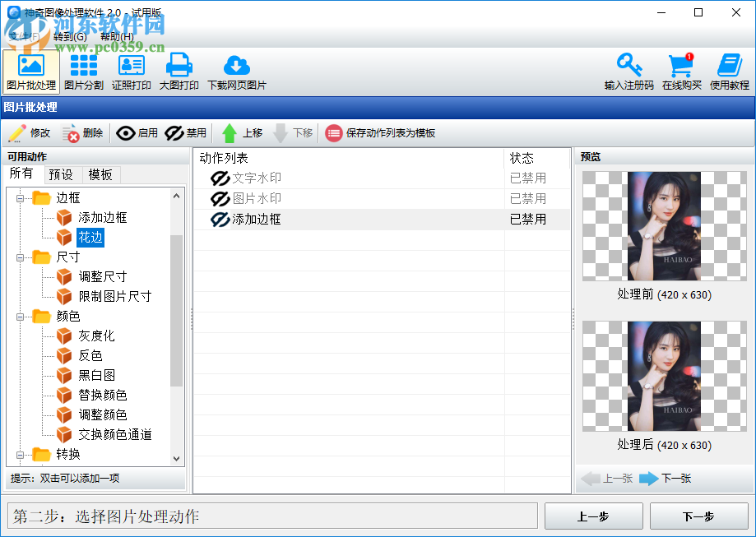Select 已禁用 status of 图片水印 row
The image size is (756, 537).
click(x=528, y=199)
